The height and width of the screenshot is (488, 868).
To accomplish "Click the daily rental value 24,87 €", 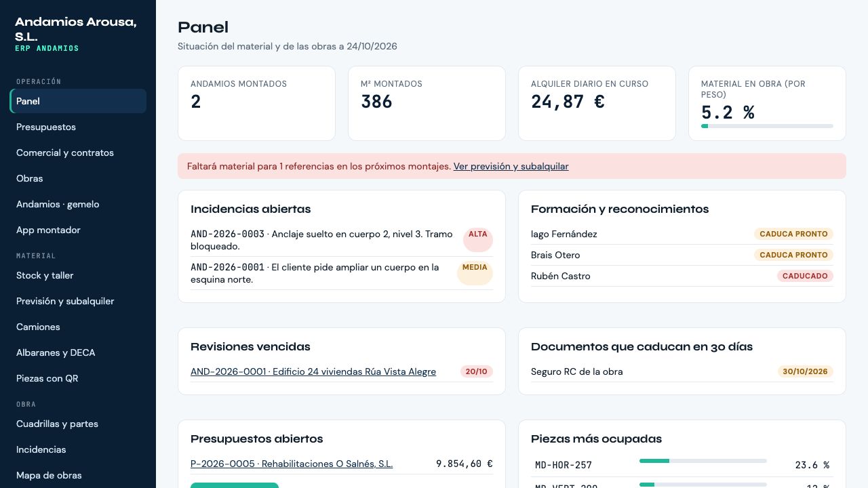I will click(x=568, y=102).
